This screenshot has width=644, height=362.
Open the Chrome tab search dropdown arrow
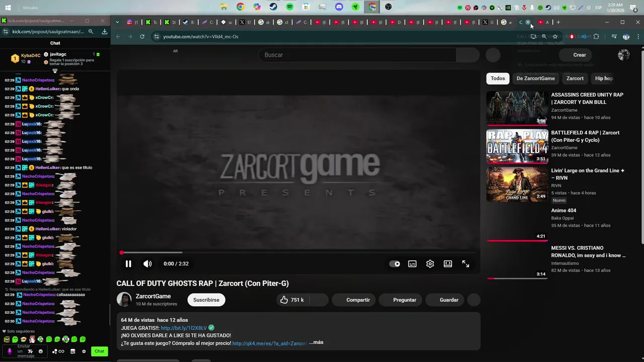pos(117,22)
